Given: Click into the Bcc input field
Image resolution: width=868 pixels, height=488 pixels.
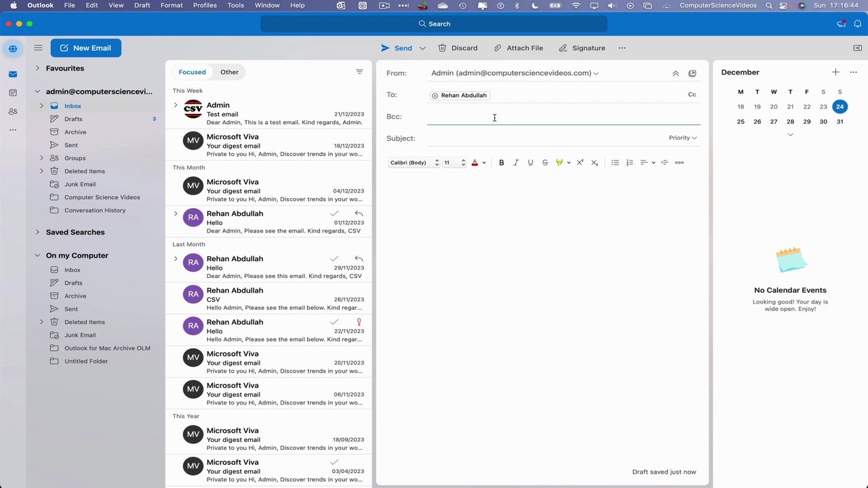Looking at the screenshot, I should pyautogui.click(x=564, y=117).
